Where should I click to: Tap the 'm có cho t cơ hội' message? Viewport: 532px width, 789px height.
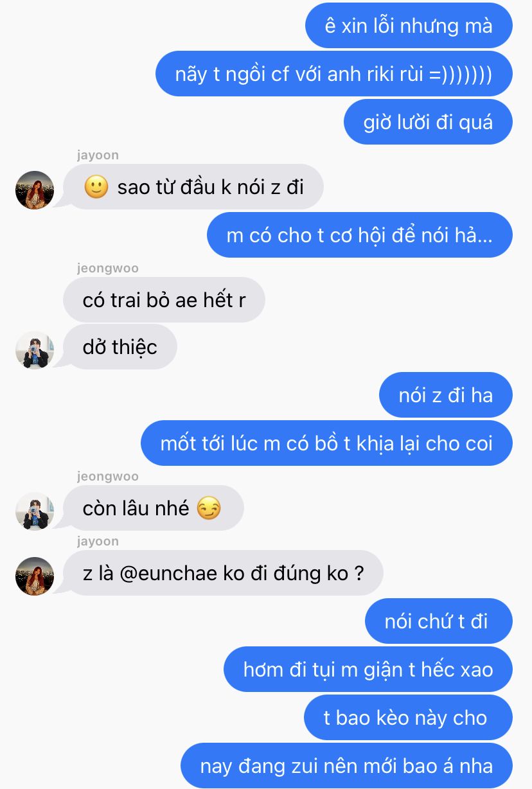click(359, 235)
